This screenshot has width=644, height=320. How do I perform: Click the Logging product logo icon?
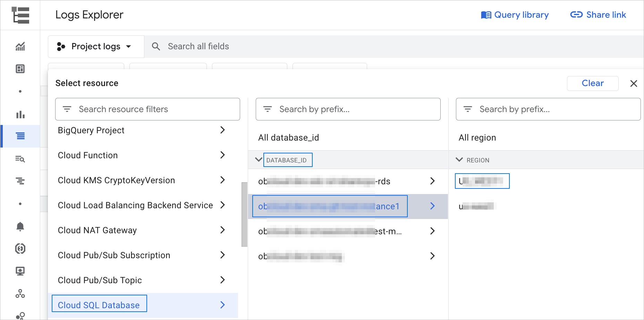(20, 15)
